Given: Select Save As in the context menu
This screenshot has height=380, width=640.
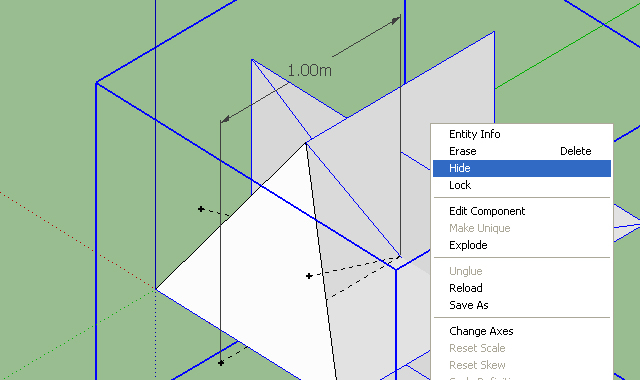Looking at the screenshot, I should click(x=522, y=305).
